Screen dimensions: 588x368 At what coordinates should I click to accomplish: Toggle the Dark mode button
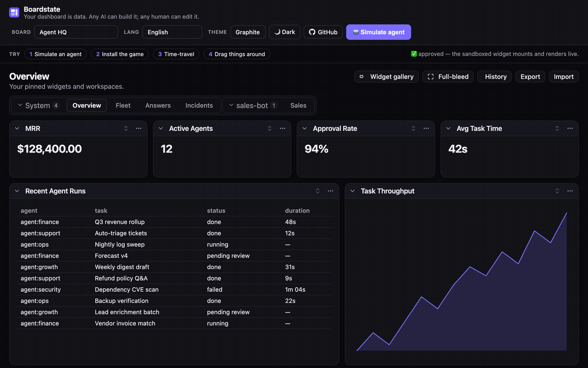(x=284, y=32)
